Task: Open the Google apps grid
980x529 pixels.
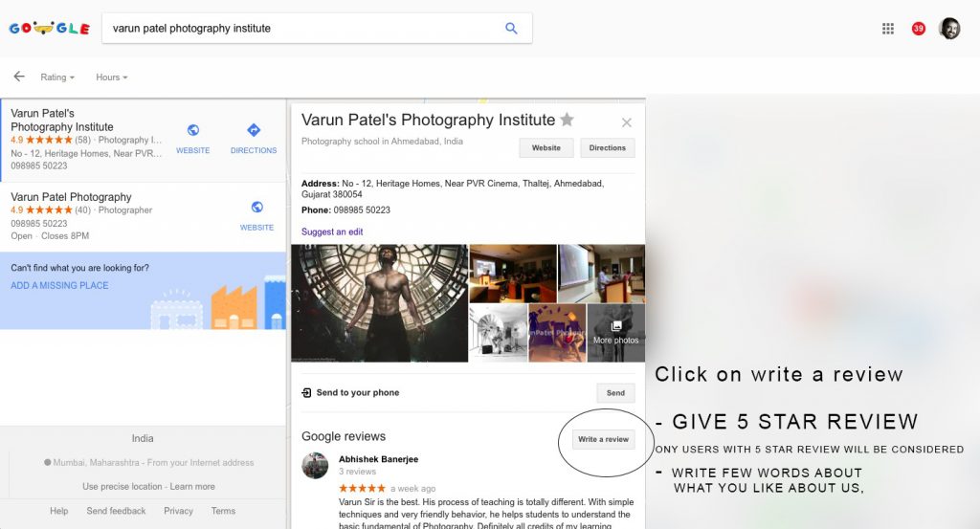Action: tap(887, 28)
